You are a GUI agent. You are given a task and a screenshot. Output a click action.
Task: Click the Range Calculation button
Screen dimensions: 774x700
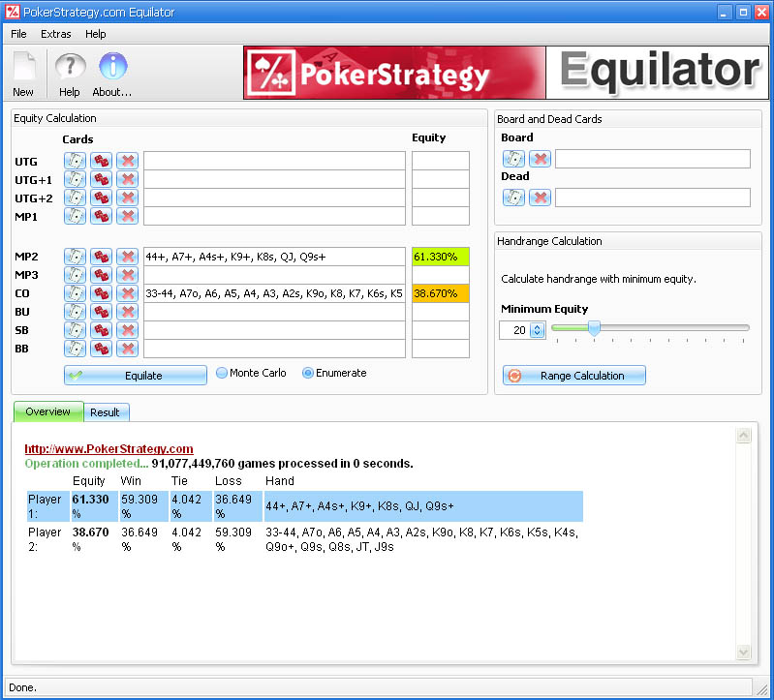[x=574, y=376]
